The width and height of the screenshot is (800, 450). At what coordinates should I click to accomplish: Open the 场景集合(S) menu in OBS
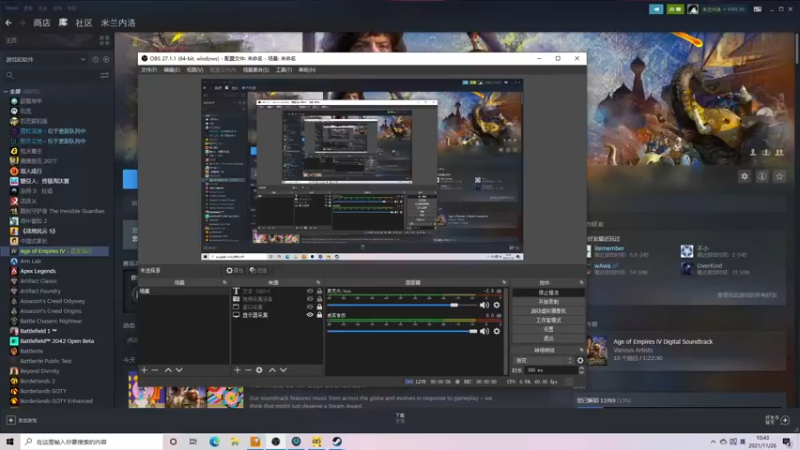(256, 70)
